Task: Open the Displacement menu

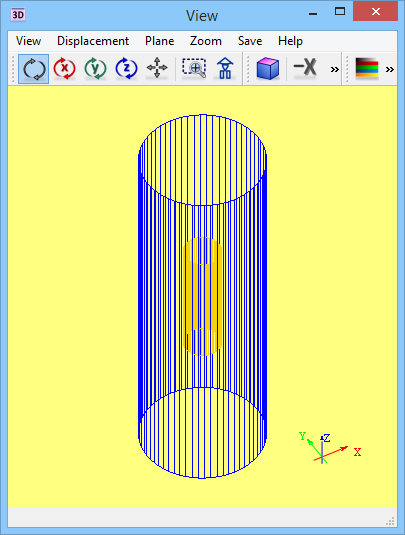Action: coord(93,41)
